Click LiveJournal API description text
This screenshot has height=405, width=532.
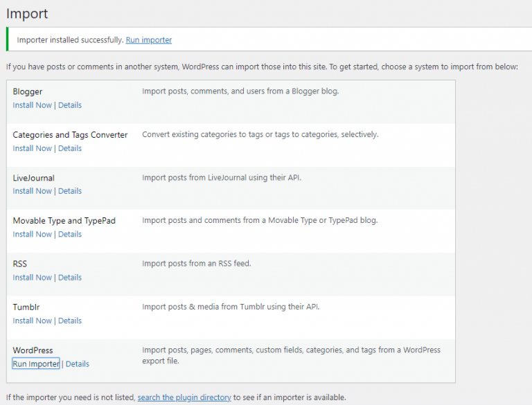click(222, 177)
